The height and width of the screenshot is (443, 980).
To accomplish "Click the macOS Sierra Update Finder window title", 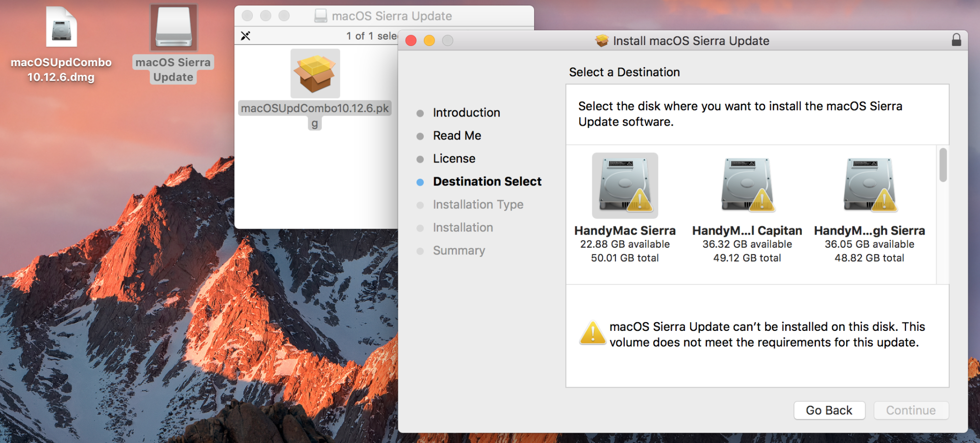I will 392,16.
